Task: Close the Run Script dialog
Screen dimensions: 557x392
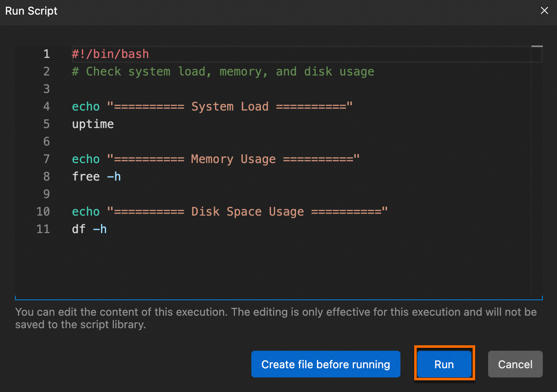Action: click(544, 11)
